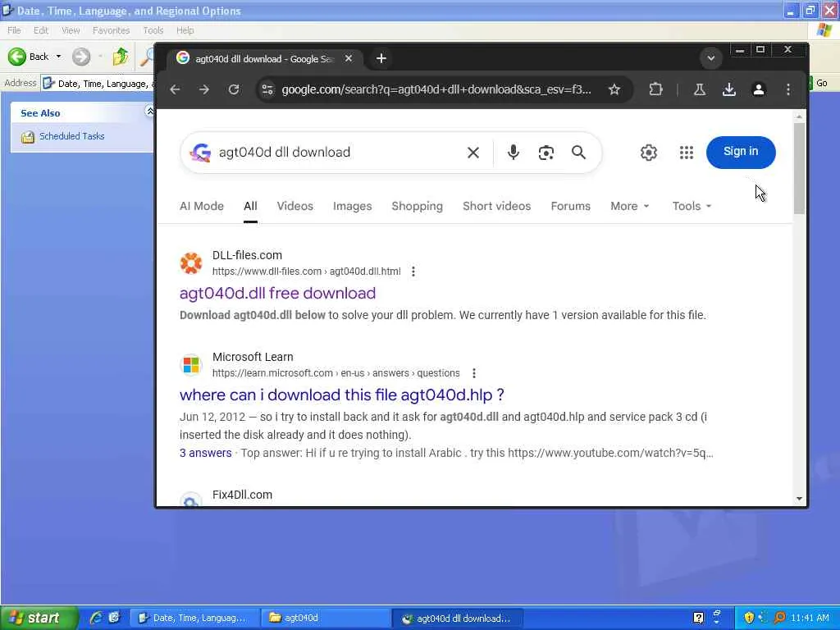Click Chrome's forward arrow button
Screen dimensions: 840x630
pyautogui.click(x=204, y=89)
